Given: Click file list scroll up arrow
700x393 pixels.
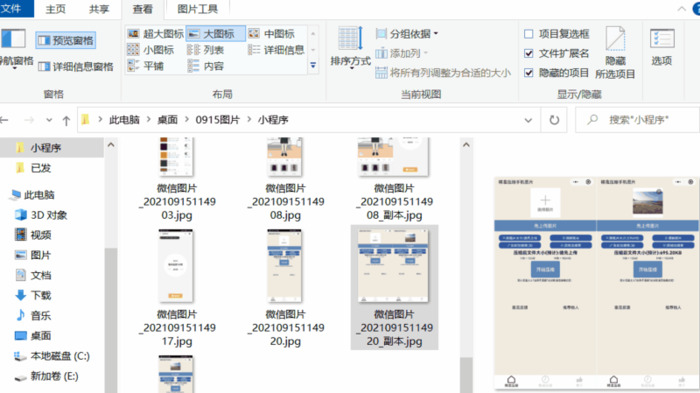Looking at the screenshot, I should tap(466, 145).
